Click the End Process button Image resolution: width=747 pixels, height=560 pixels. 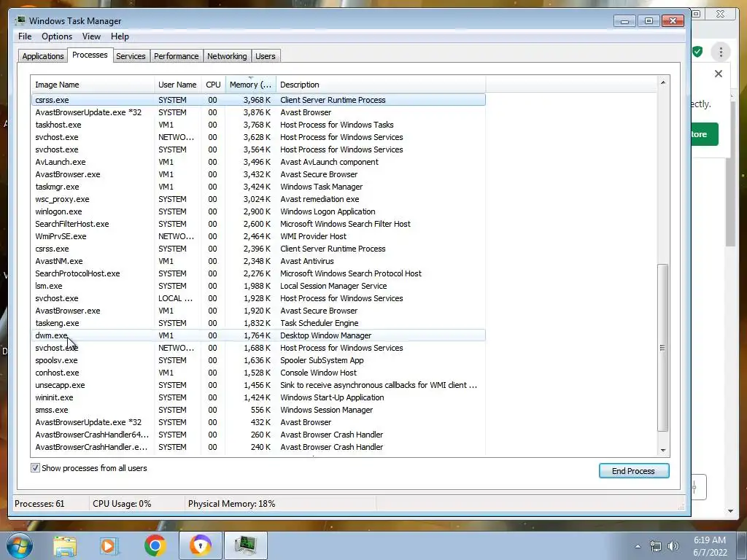click(x=634, y=471)
